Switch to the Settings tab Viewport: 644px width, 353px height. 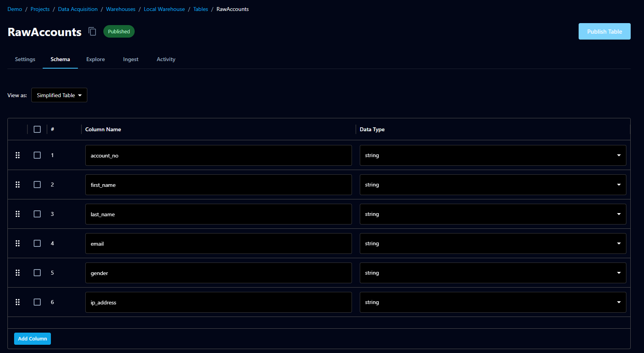pos(25,60)
